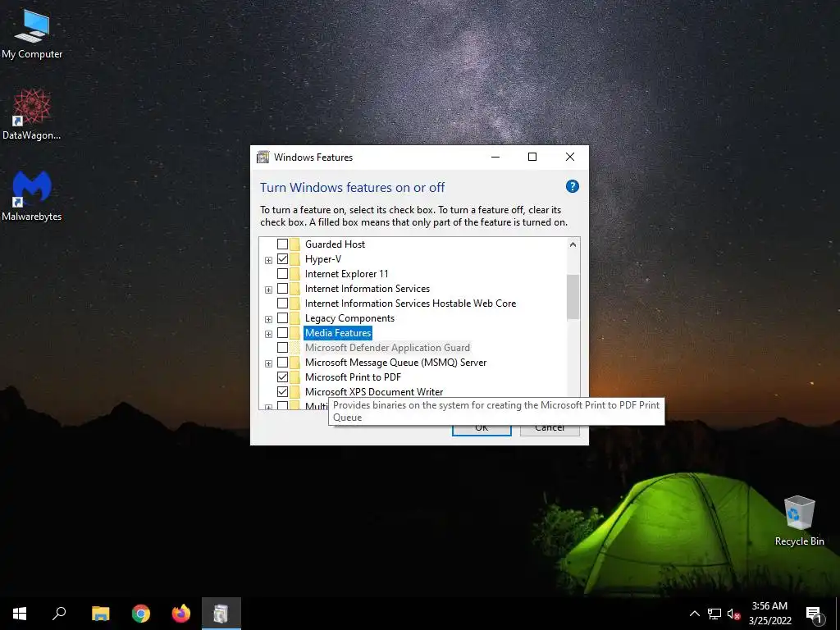Click the Internet Explorer 11 folder icon
The height and width of the screenshot is (630, 840).
(294, 274)
